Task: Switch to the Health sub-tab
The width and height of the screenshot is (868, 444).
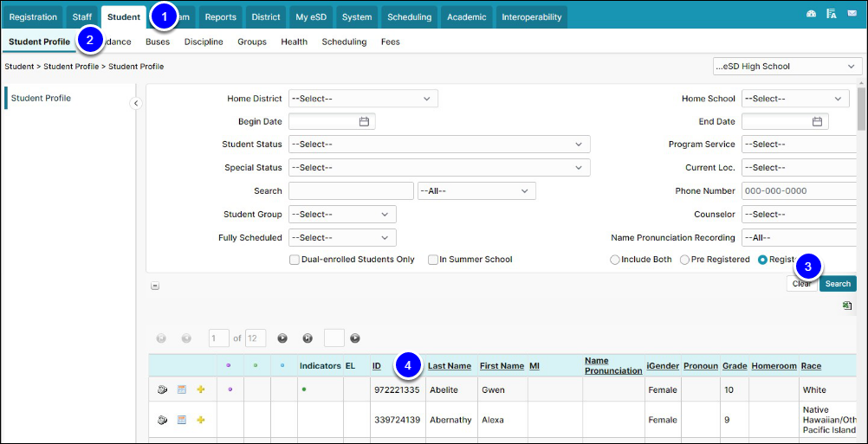Action: (294, 42)
